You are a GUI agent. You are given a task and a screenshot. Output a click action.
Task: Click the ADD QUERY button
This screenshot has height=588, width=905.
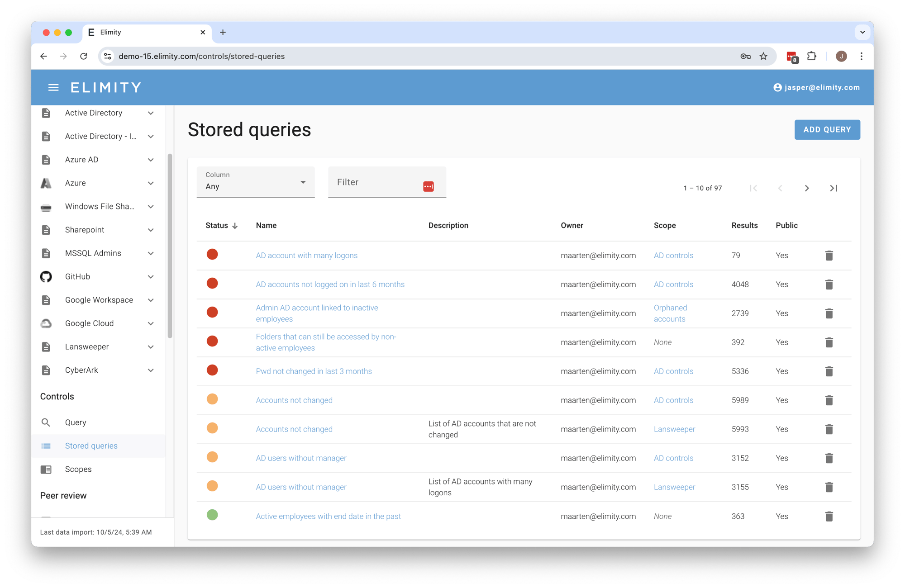[x=827, y=130]
